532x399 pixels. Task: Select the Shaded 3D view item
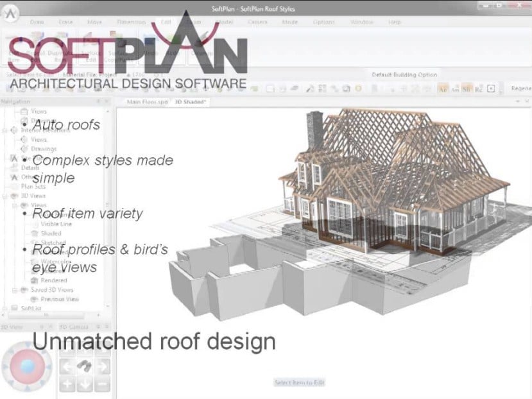click(51, 233)
